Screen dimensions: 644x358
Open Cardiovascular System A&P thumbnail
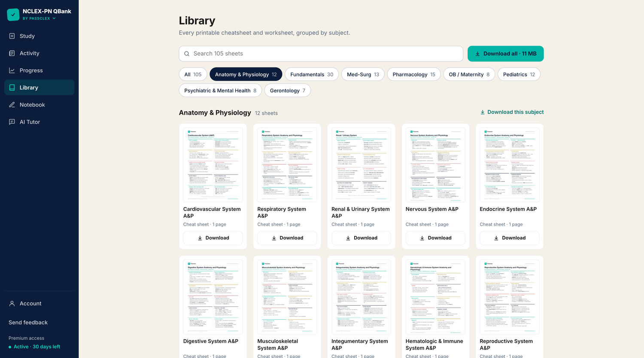click(213, 165)
